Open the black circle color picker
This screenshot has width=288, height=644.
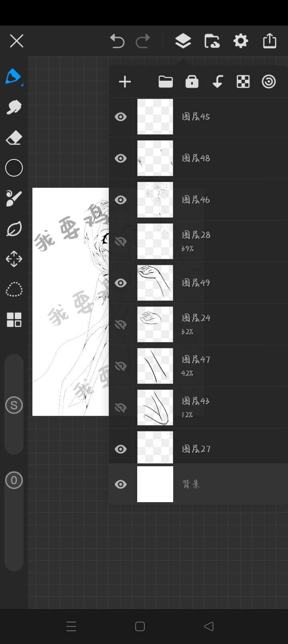pos(14,168)
